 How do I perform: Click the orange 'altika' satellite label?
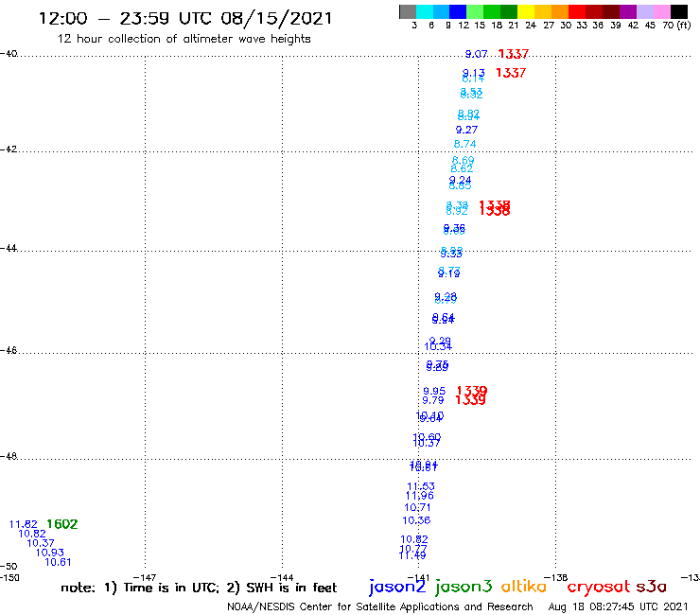click(x=524, y=587)
